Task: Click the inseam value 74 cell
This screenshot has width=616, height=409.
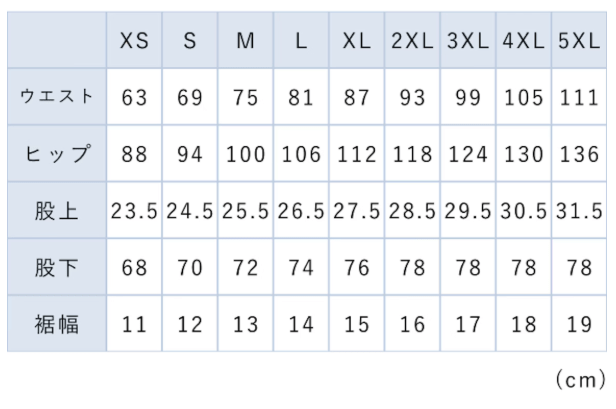Action: click(x=300, y=269)
